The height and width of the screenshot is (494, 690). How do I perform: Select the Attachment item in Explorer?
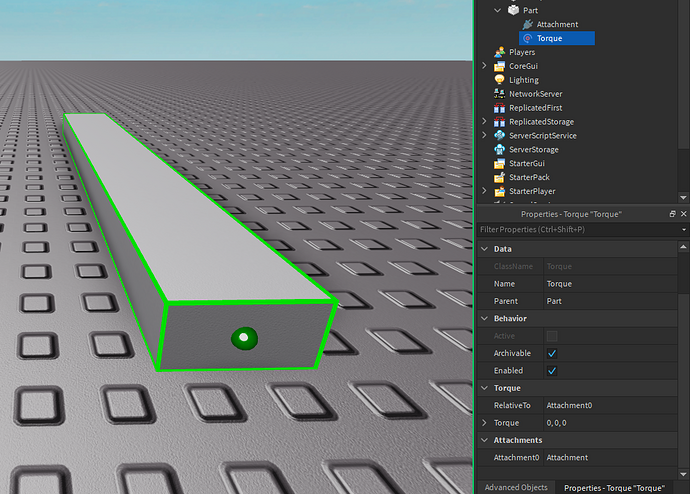[x=557, y=24]
